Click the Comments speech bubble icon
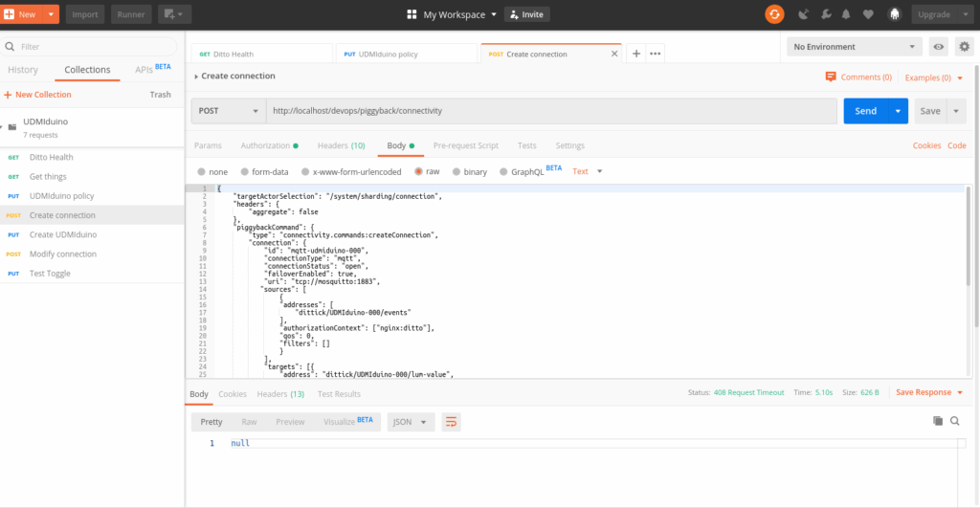Screen dimensions: 980x508 coord(831,77)
